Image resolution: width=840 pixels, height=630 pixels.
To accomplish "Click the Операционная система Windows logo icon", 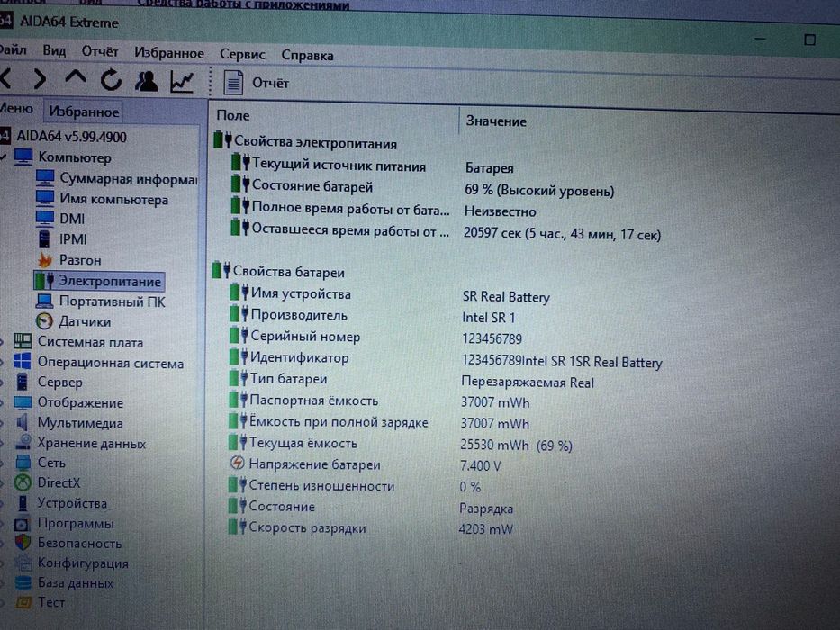I will click(x=22, y=361).
